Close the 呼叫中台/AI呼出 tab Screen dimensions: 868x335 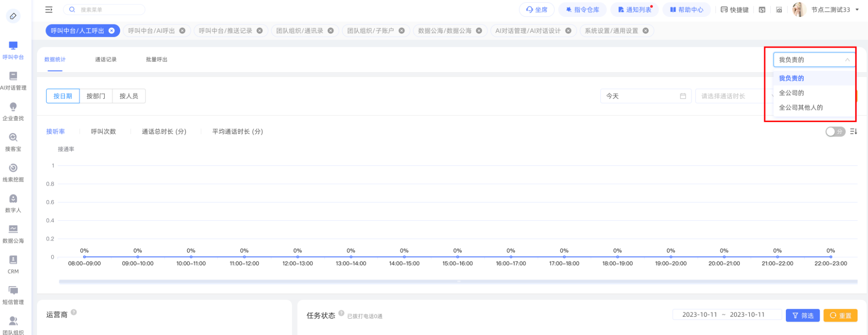point(182,31)
